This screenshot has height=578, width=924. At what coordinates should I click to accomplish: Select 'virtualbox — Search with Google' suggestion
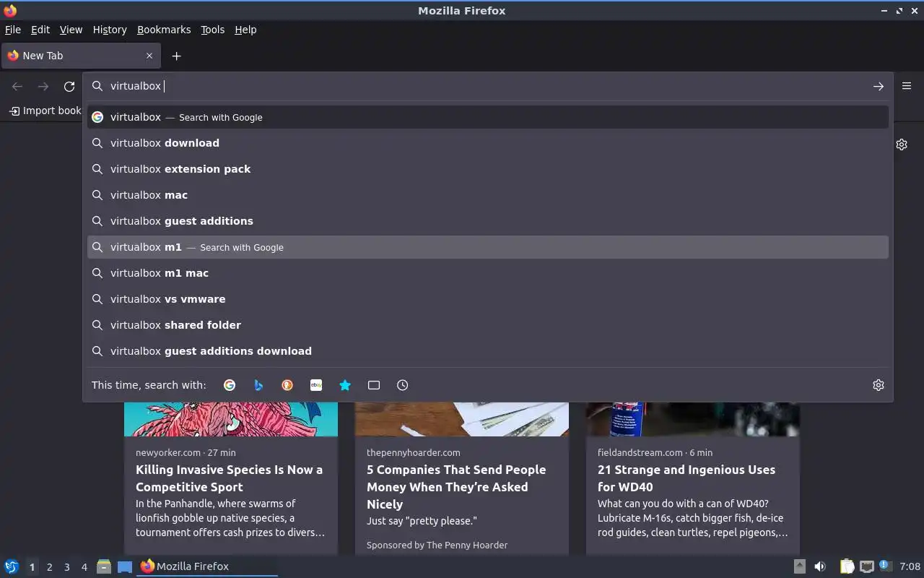(488, 117)
